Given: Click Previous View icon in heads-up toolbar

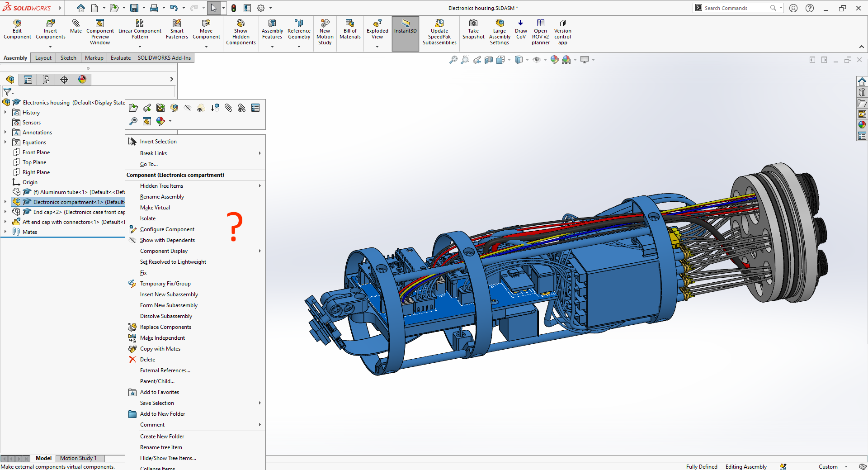Looking at the screenshot, I should point(477,60).
